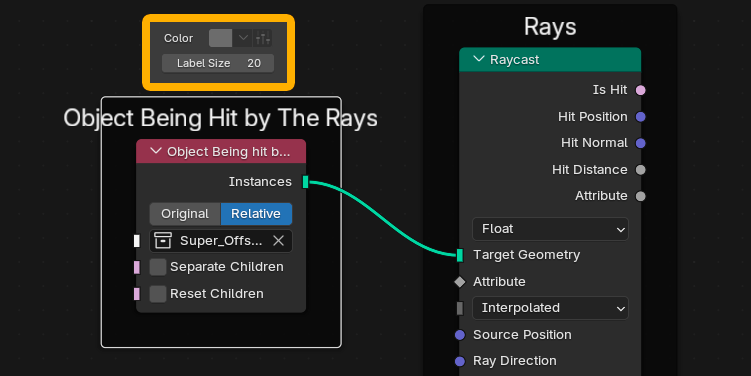Image resolution: width=751 pixels, height=376 pixels.
Task: Enable the Reset Children checkbox
Action: pyautogui.click(x=158, y=294)
